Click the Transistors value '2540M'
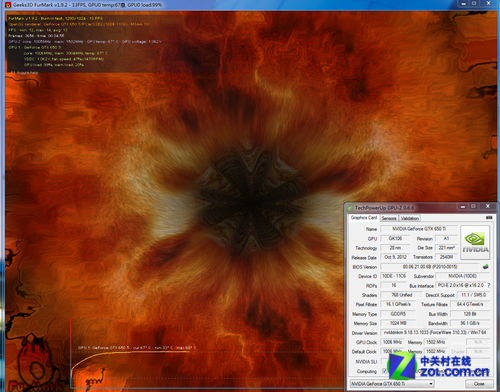The width and height of the screenshot is (500, 392). click(x=446, y=257)
